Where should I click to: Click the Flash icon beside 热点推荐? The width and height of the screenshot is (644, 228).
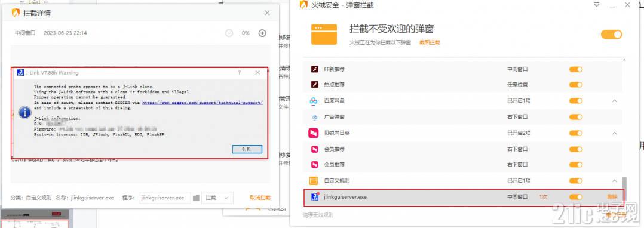point(314,85)
